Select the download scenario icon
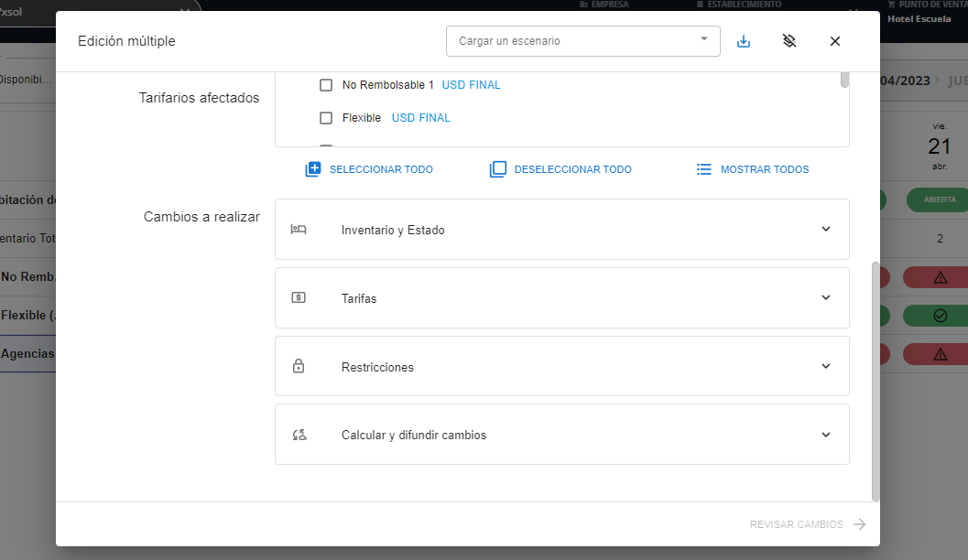968x560 pixels. [x=743, y=41]
